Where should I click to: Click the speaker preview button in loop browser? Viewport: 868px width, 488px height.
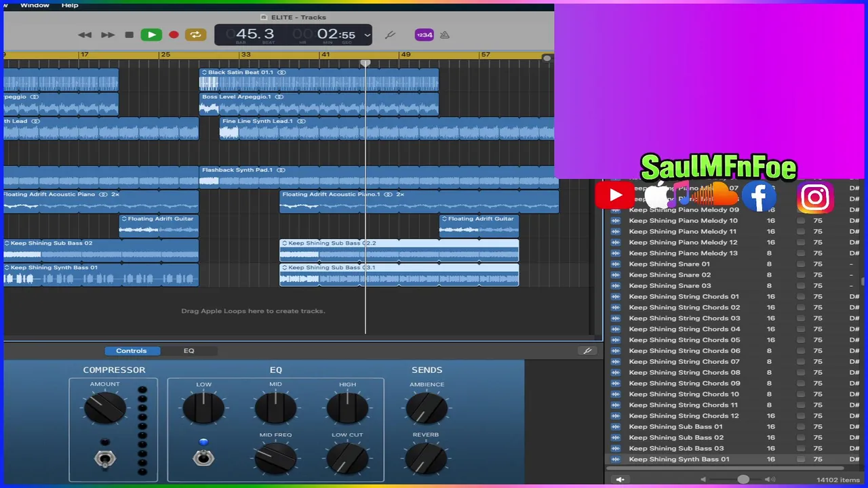620,480
